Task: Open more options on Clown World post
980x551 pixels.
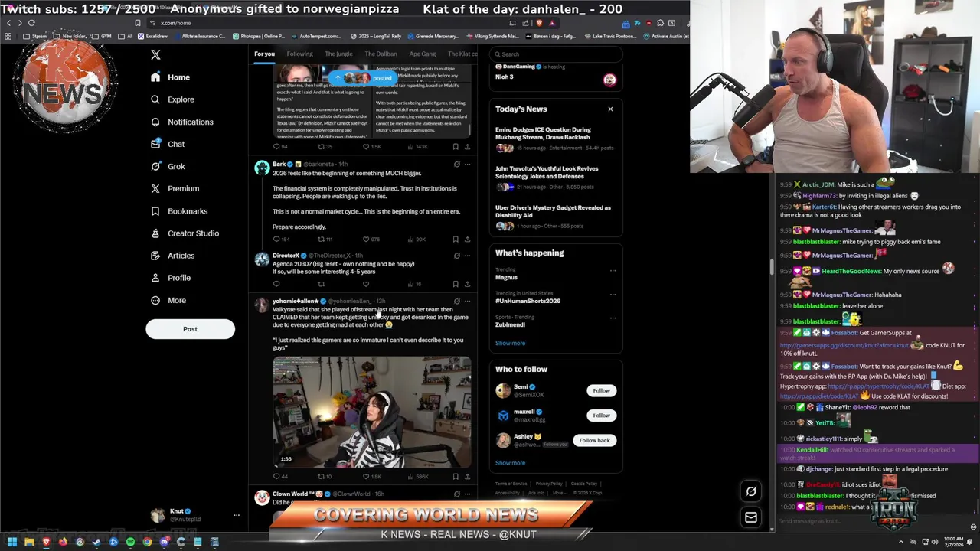Action: [467, 494]
